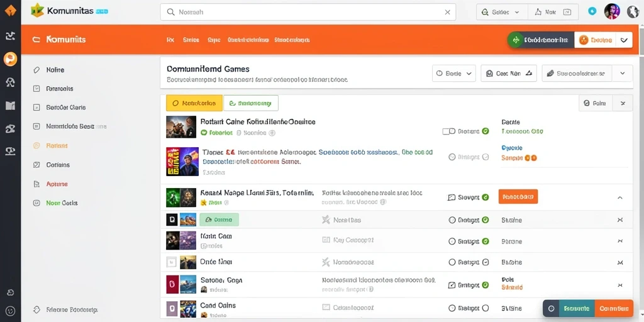Select the green outlined Brentonomy tab
Image resolution: width=644 pixels, height=322 pixels.
tap(250, 103)
